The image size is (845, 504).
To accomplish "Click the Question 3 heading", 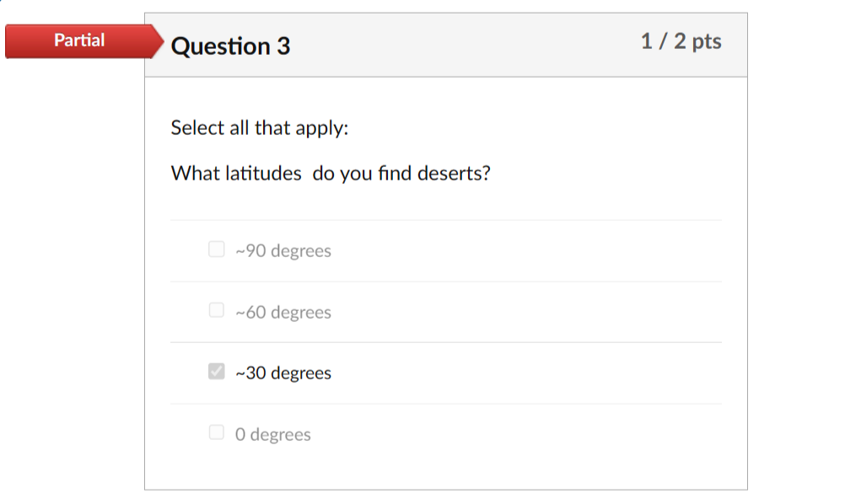I will [x=230, y=46].
